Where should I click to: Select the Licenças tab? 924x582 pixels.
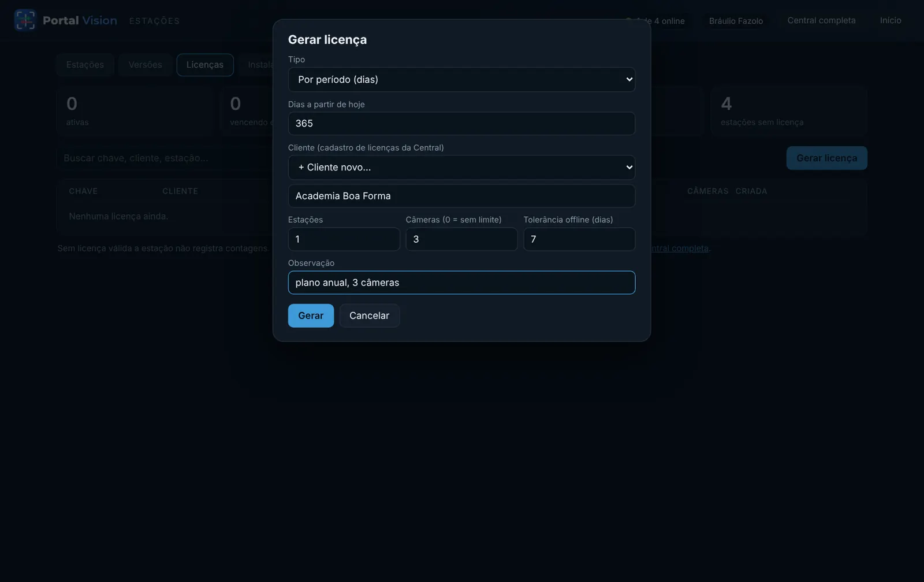(x=205, y=65)
